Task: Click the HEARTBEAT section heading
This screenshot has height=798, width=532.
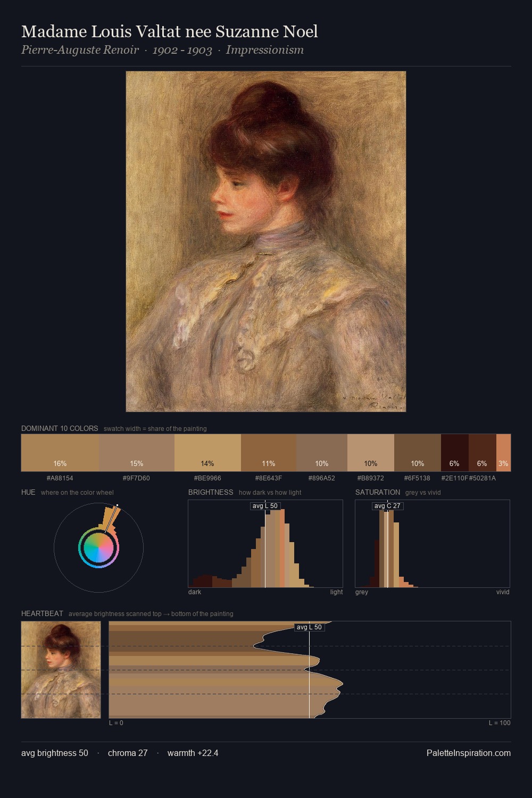Action: pos(42,613)
